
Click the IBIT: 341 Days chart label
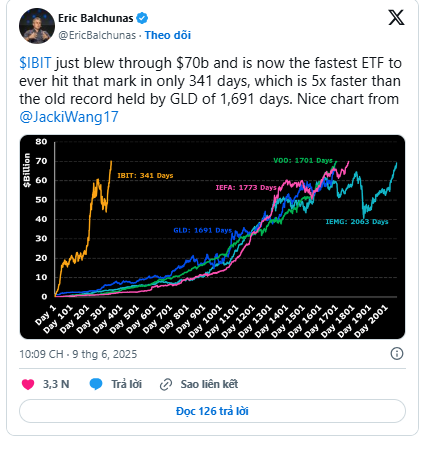(145, 175)
